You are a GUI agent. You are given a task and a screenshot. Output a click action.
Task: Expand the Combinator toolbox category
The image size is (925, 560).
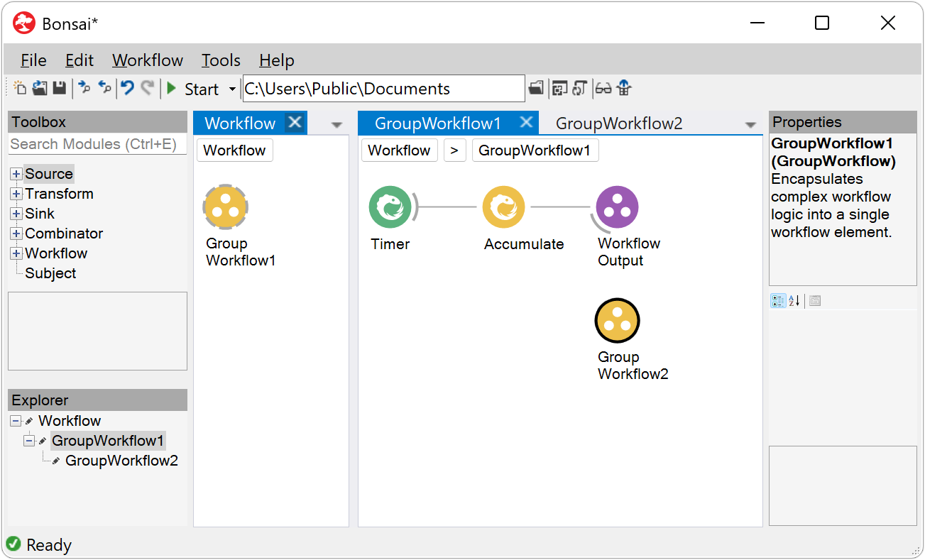click(x=16, y=234)
